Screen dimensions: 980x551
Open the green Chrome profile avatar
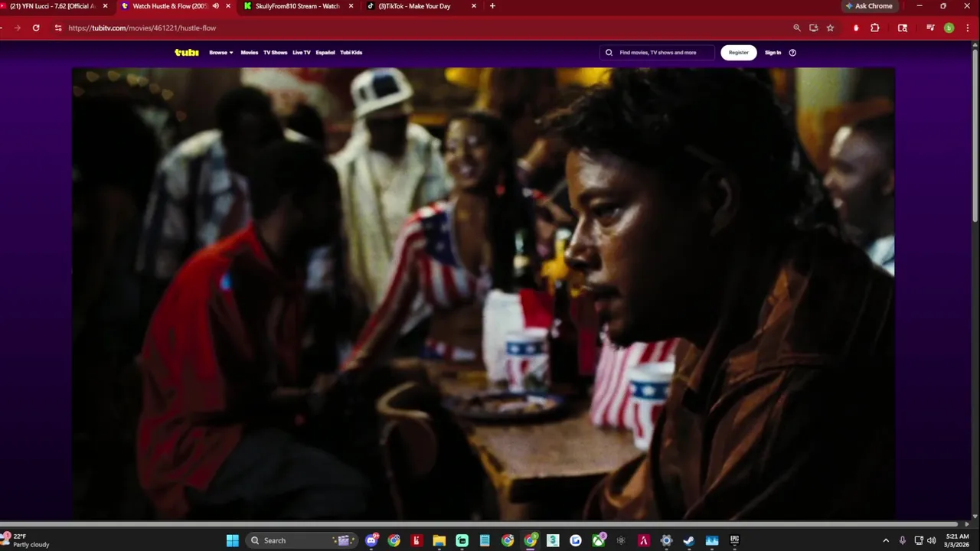click(949, 28)
